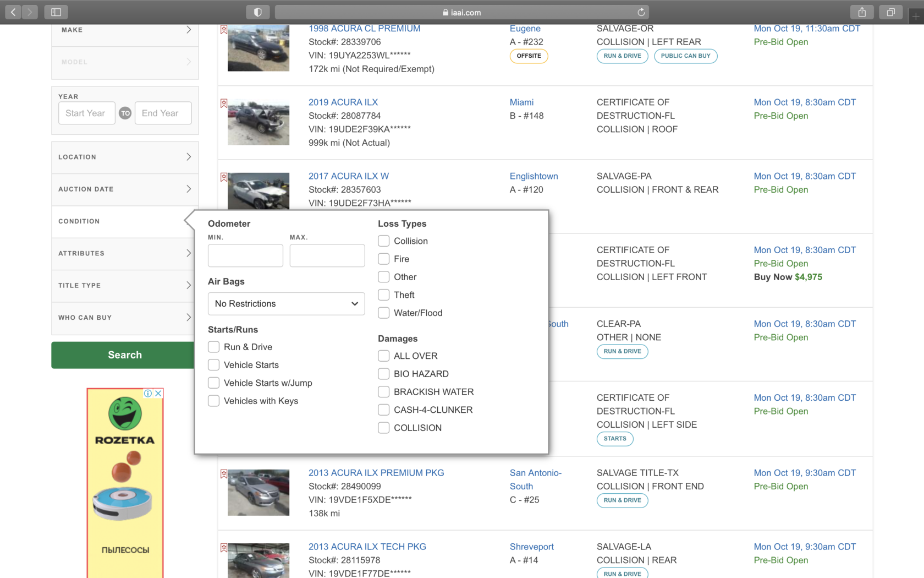
Task: Click End Year input field
Action: (163, 113)
